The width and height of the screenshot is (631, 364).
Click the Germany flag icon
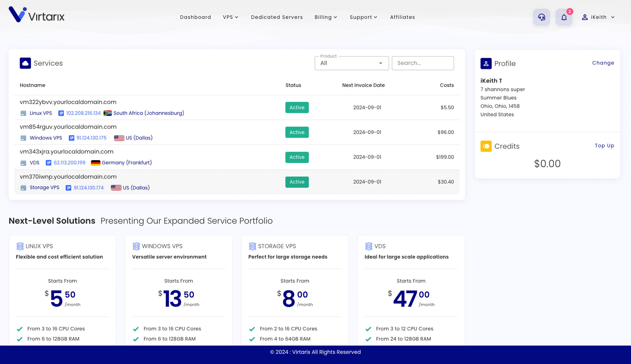(95, 163)
